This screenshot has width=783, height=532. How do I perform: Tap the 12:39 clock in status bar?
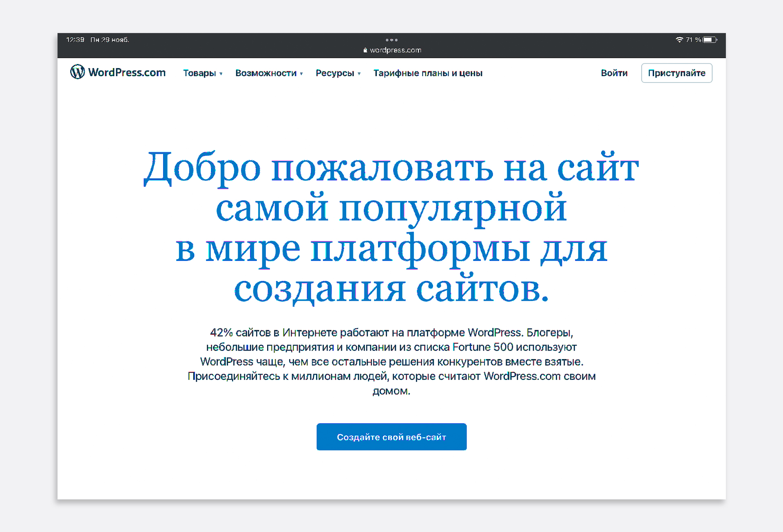coord(75,40)
